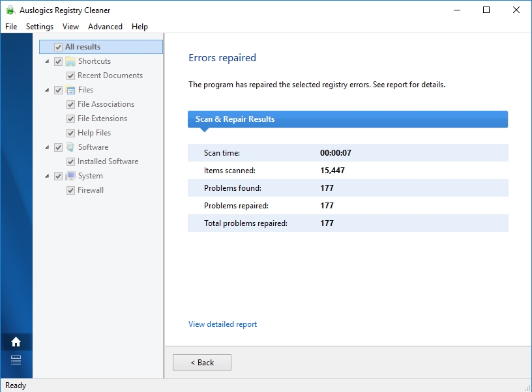Toggle the Files checkbox
The width and height of the screenshot is (532, 392).
pos(59,90)
